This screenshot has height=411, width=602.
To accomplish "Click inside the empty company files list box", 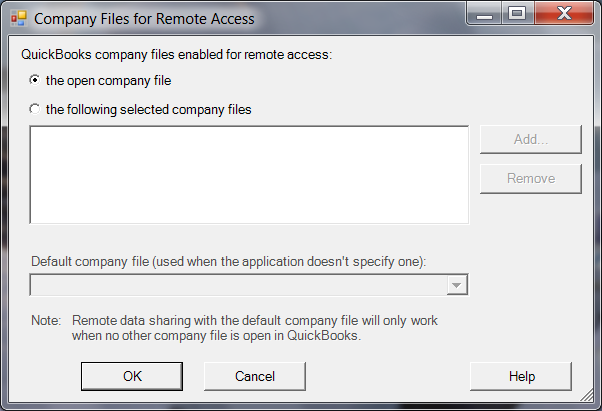I will pyautogui.click(x=249, y=174).
